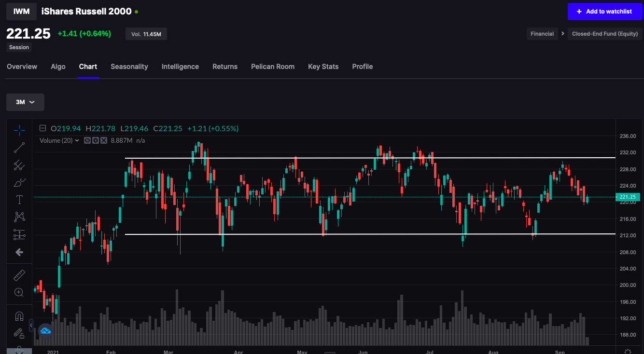
Task: Open the 3M timeframe dropdown
Action: coord(25,102)
